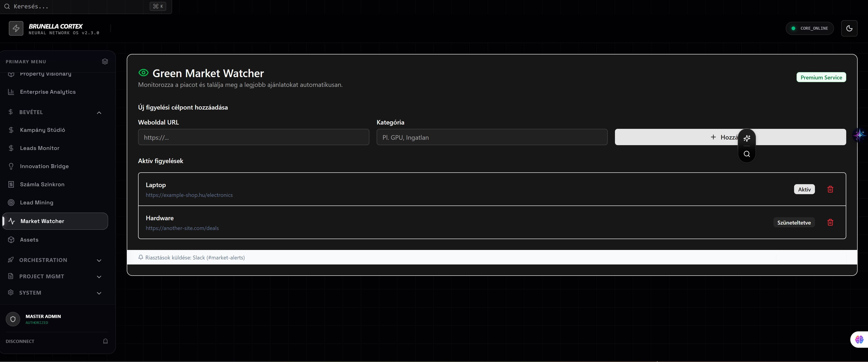Click the magnifier icon in floating pill
The height and width of the screenshot is (362, 868).
747,154
